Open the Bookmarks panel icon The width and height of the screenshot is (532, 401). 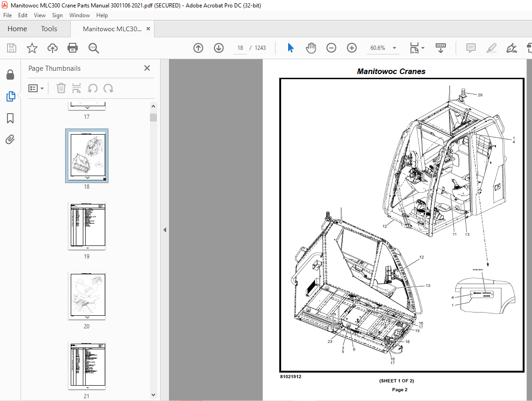pos(10,118)
